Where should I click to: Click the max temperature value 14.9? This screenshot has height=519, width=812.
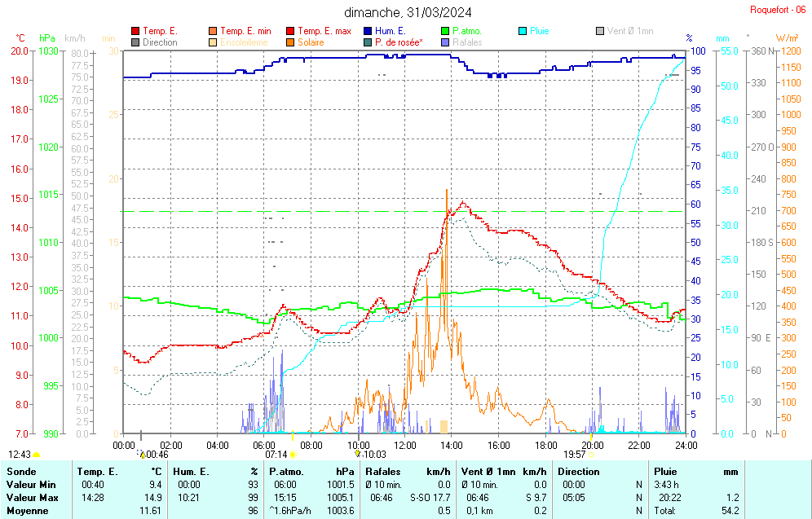click(x=154, y=498)
